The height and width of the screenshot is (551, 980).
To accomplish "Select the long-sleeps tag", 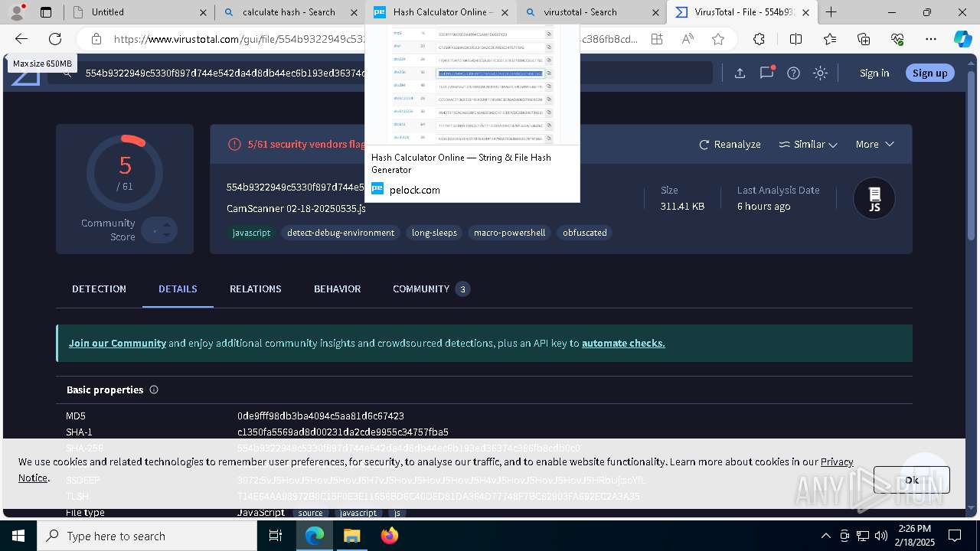I will (x=434, y=233).
